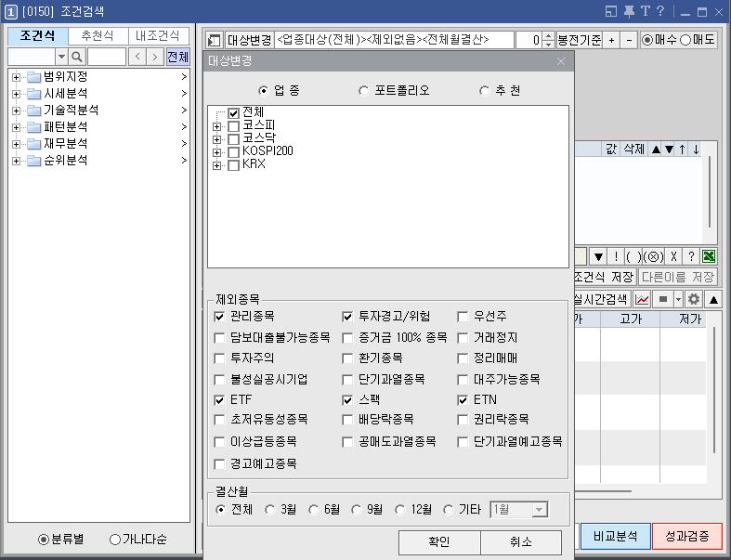Click the 성과검증 button
Image resolution: width=731 pixels, height=560 pixels.
[687, 536]
